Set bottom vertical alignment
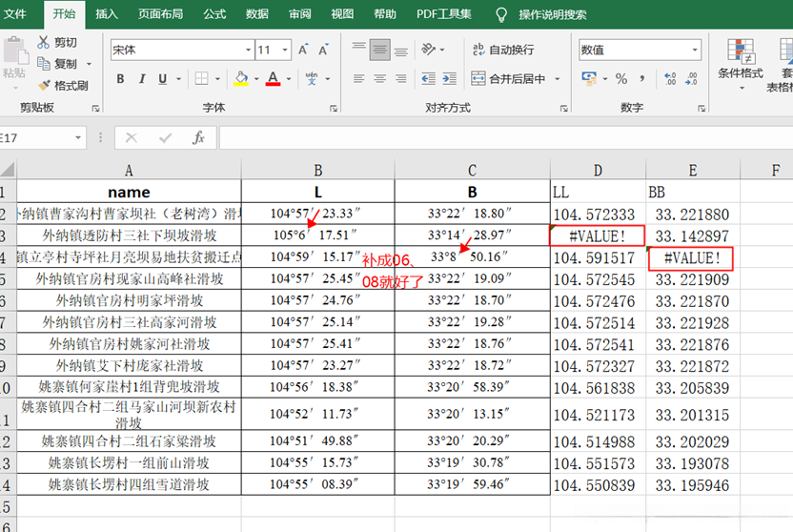Screen dimensions: 793x532 coord(401,50)
